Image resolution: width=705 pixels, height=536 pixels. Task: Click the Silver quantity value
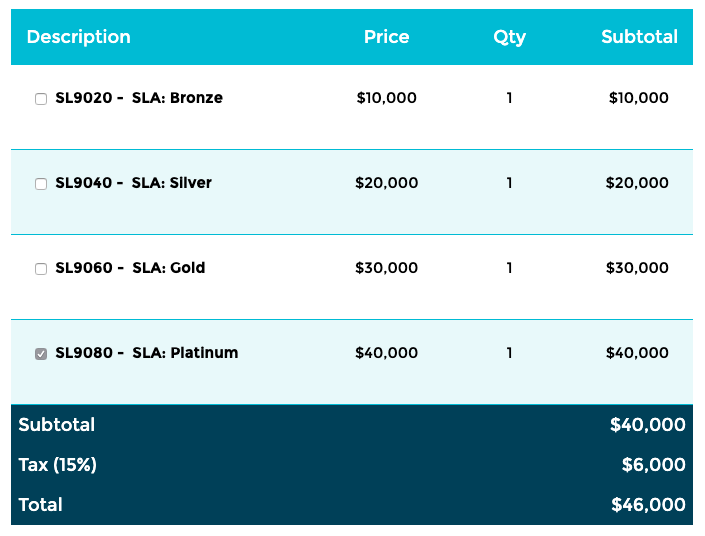click(x=509, y=183)
